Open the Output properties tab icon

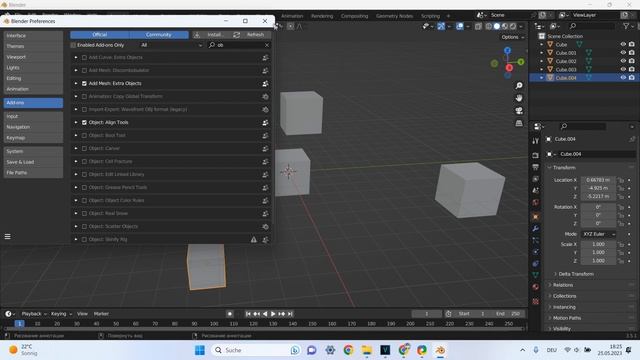(x=536, y=167)
